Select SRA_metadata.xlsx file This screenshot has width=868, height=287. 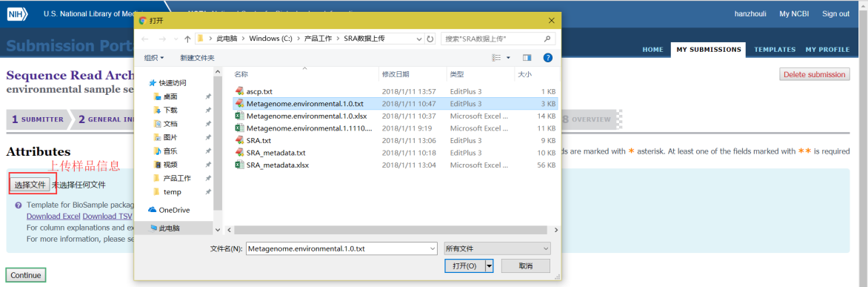click(x=277, y=165)
